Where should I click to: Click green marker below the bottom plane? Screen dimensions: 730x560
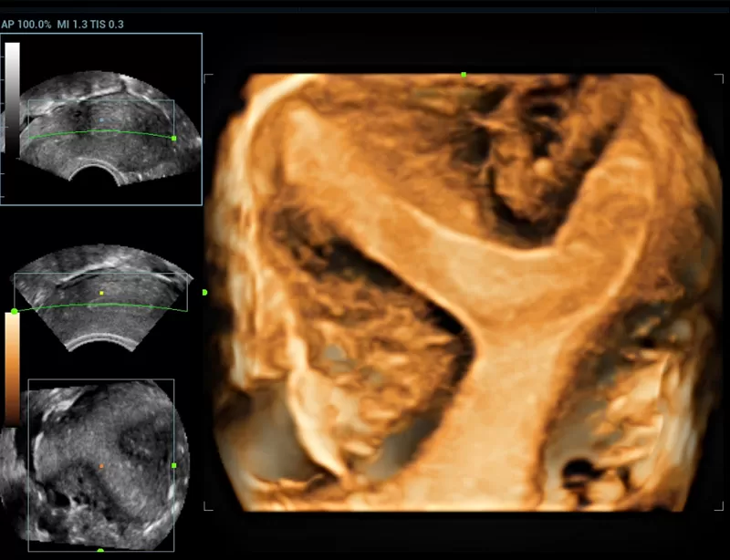click(x=100, y=551)
